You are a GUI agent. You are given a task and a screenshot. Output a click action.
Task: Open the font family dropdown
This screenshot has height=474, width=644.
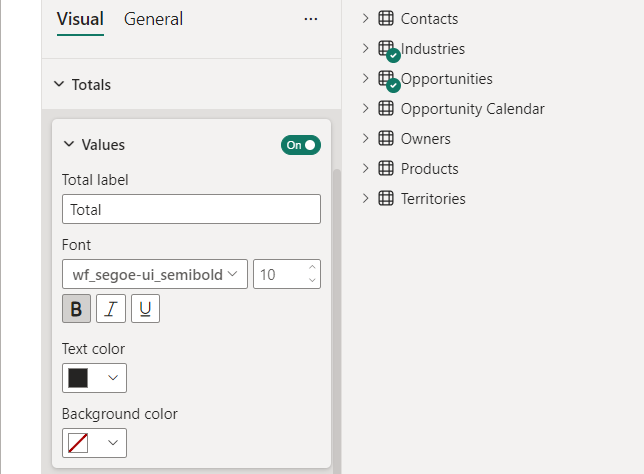pos(155,274)
